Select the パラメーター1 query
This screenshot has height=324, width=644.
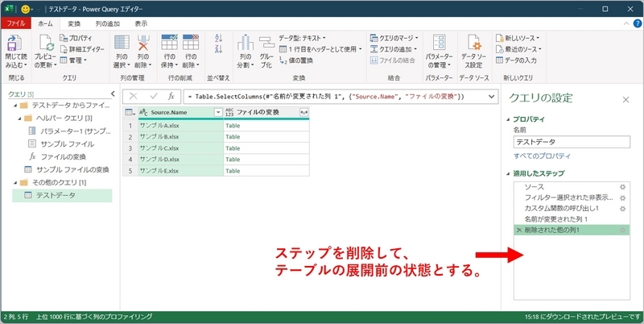coord(70,131)
